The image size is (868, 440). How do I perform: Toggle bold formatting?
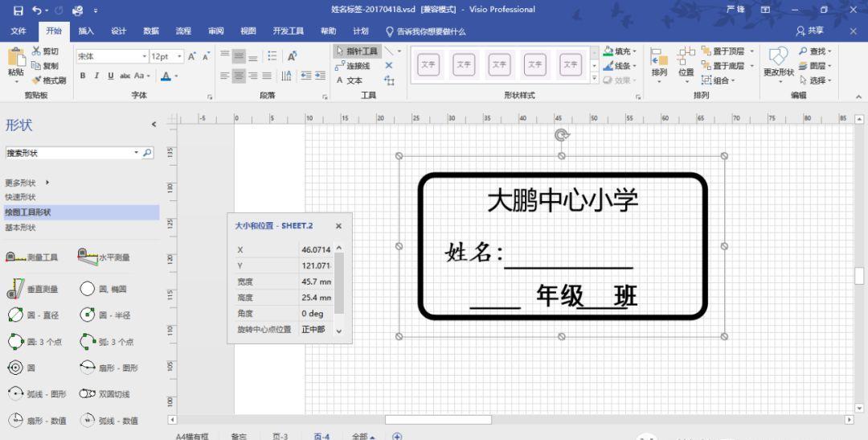pos(82,76)
